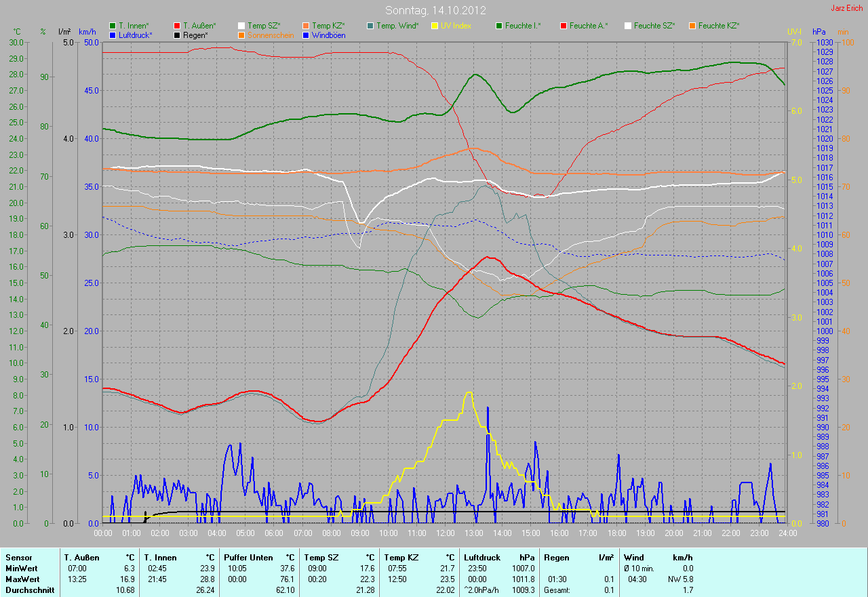Viewport: 868px width, 597px height.
Task: Click the orange swatch beside Feuchte KZ*
Action: pyautogui.click(x=692, y=26)
